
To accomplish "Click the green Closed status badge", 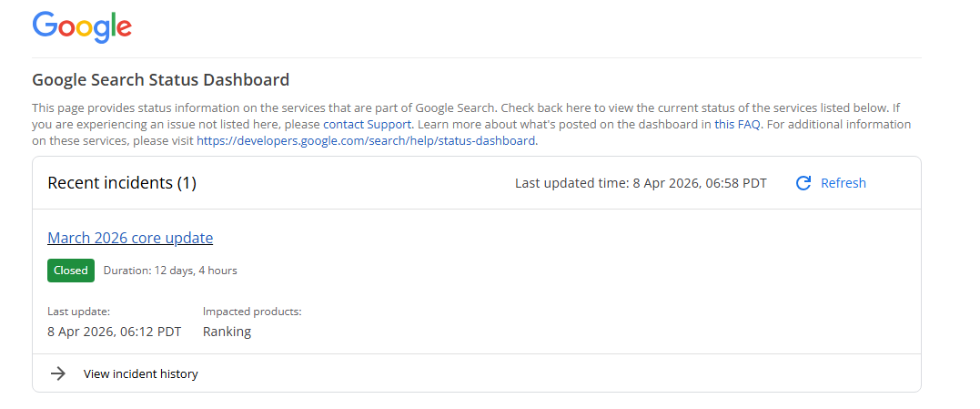I will coord(71,271).
